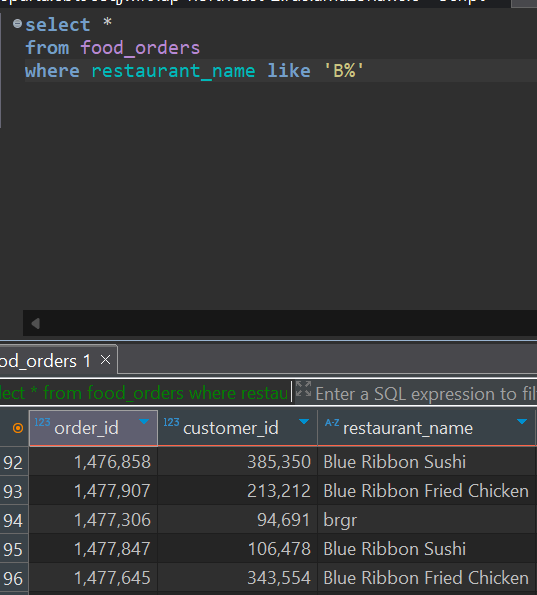Click the executed query text in results bar

[x=144, y=393]
